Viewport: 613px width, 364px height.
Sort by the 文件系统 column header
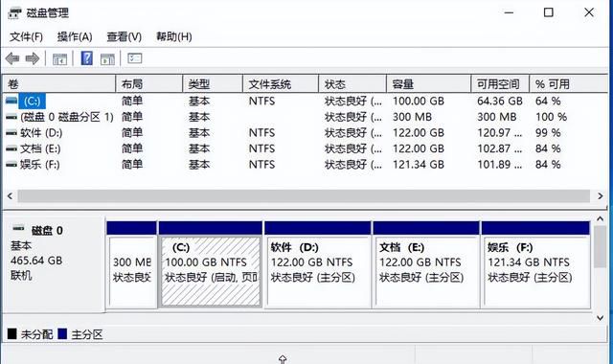281,84
